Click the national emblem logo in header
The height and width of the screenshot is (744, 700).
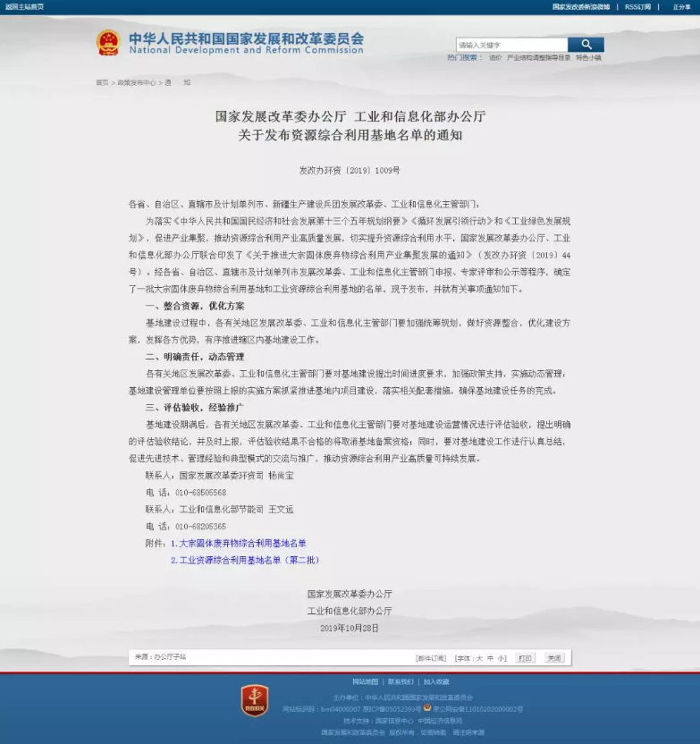108,43
